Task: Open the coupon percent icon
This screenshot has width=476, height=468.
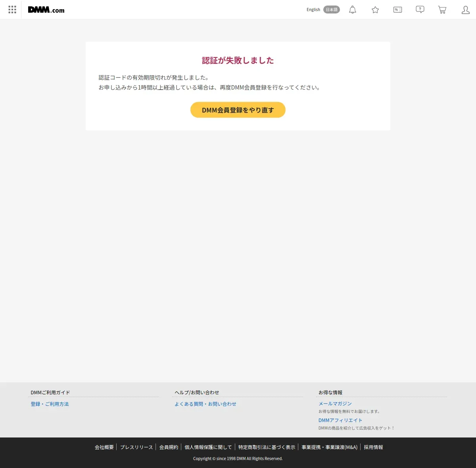Action: coord(397,10)
